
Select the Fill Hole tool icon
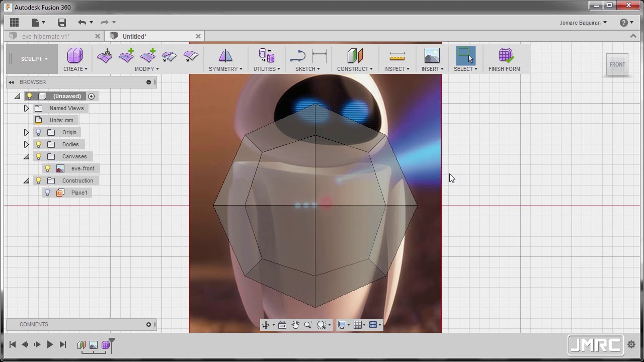pos(191,56)
